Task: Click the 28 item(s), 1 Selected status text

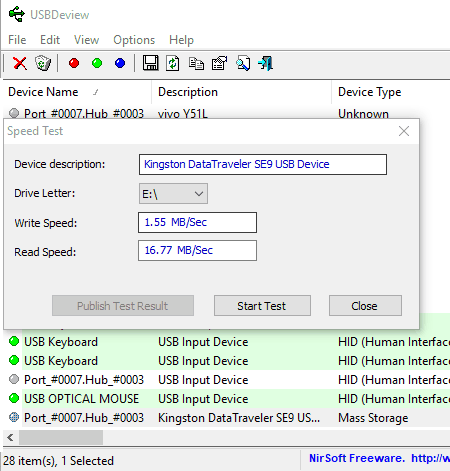Action: 59,460
